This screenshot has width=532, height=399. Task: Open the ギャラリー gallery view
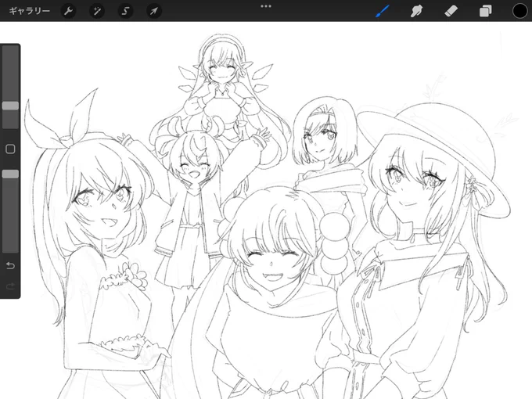coord(29,11)
